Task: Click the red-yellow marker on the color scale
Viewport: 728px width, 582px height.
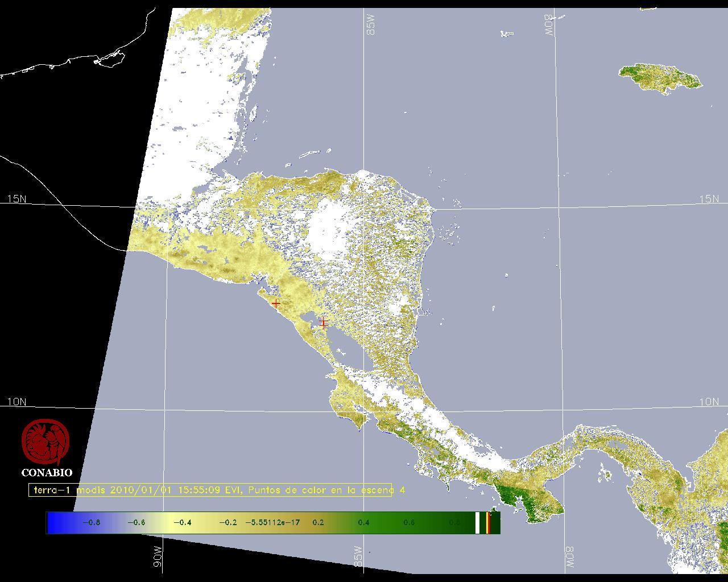Action: pyautogui.click(x=488, y=522)
